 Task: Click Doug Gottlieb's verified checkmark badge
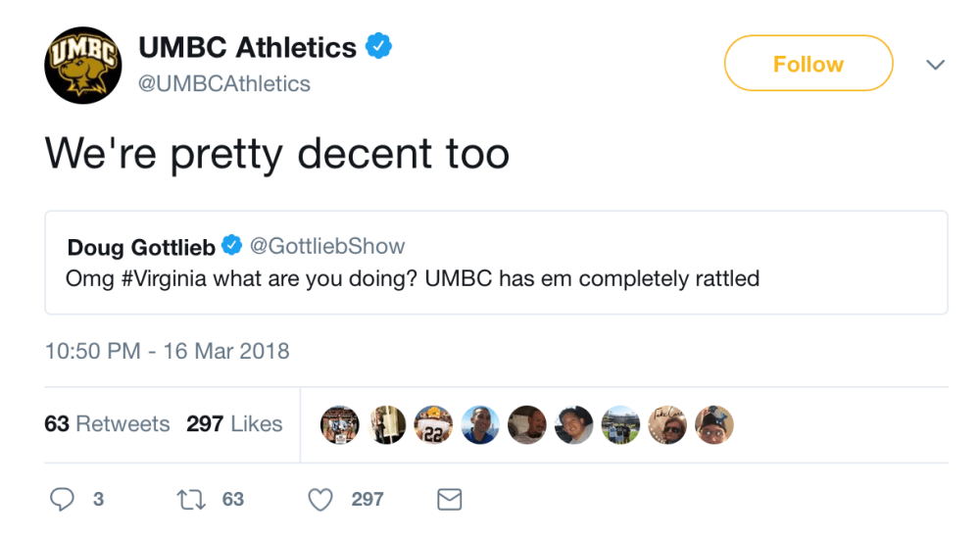click(232, 245)
